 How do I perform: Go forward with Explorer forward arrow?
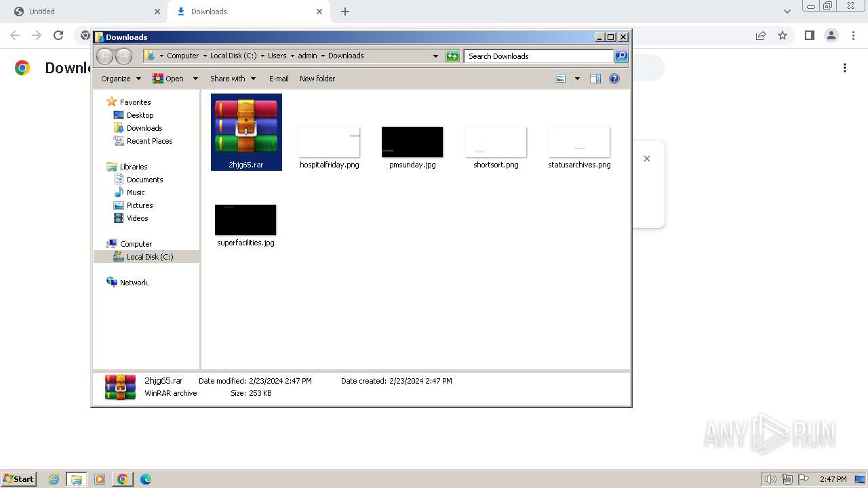pos(123,56)
